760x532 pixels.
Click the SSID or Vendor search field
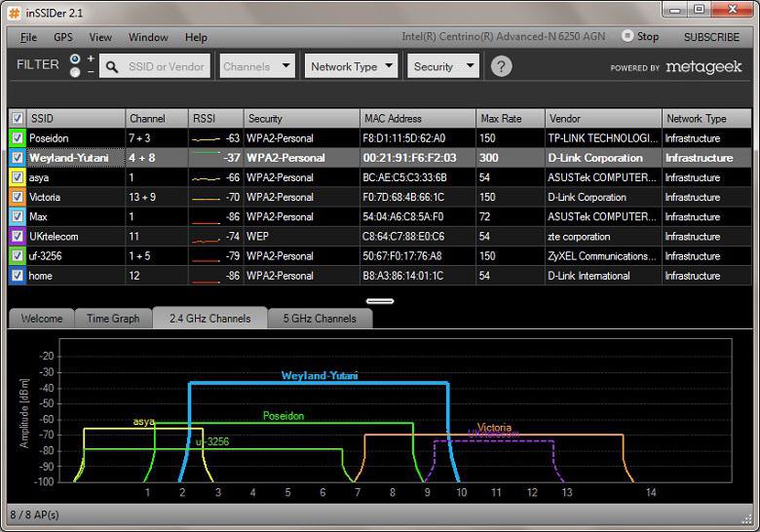168,66
